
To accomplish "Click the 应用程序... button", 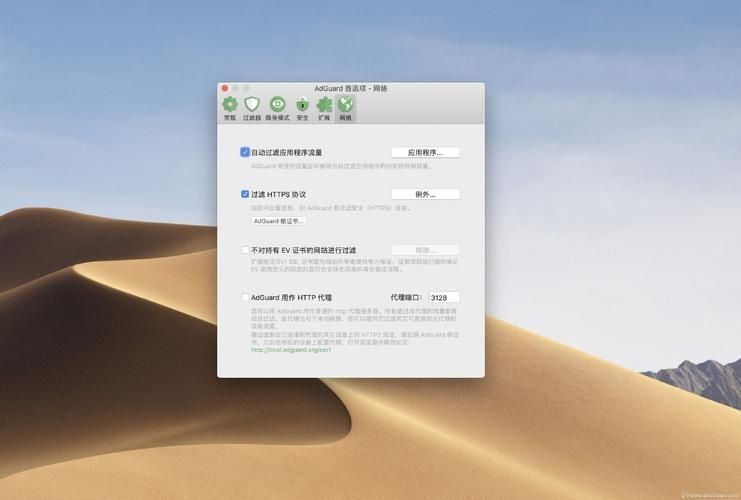I will tap(425, 153).
